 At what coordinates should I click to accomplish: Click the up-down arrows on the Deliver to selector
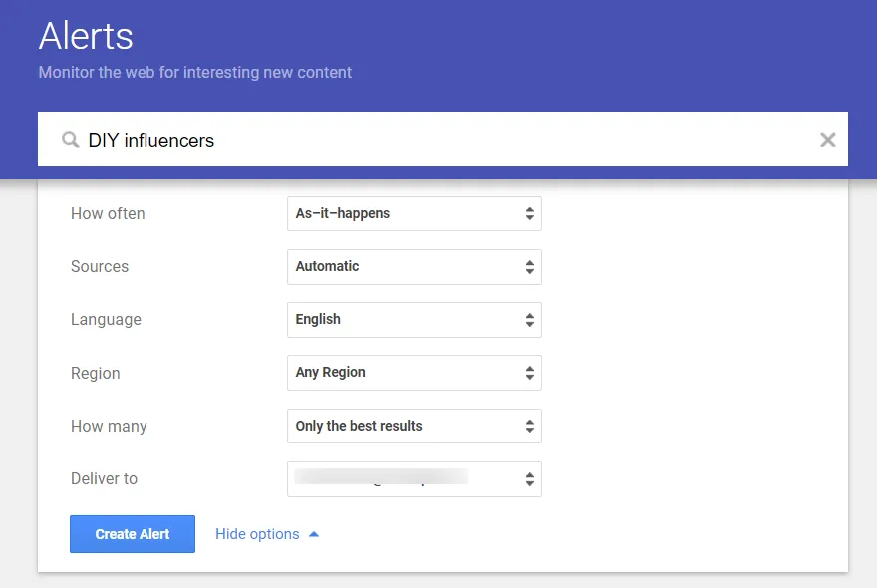tap(529, 479)
